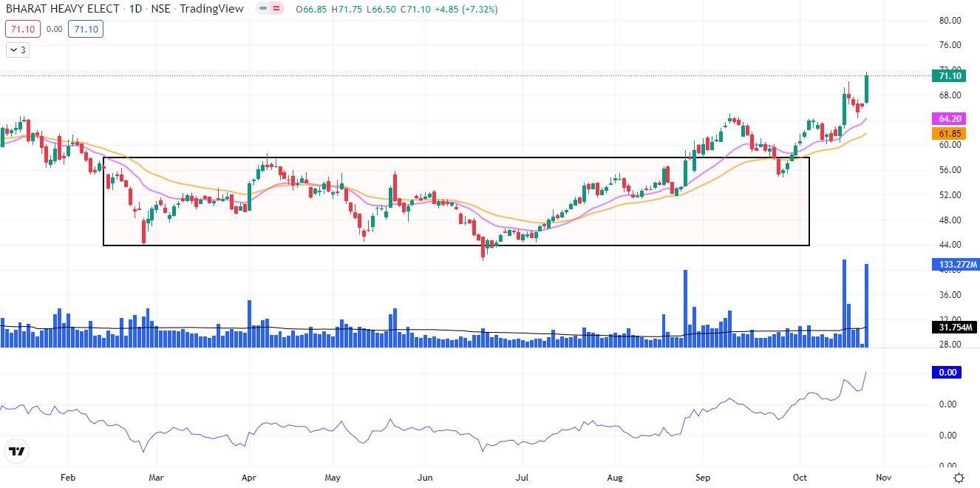This screenshot has width=980, height=488.
Task: Click the 80.00 level on price scale
Action: (949, 21)
